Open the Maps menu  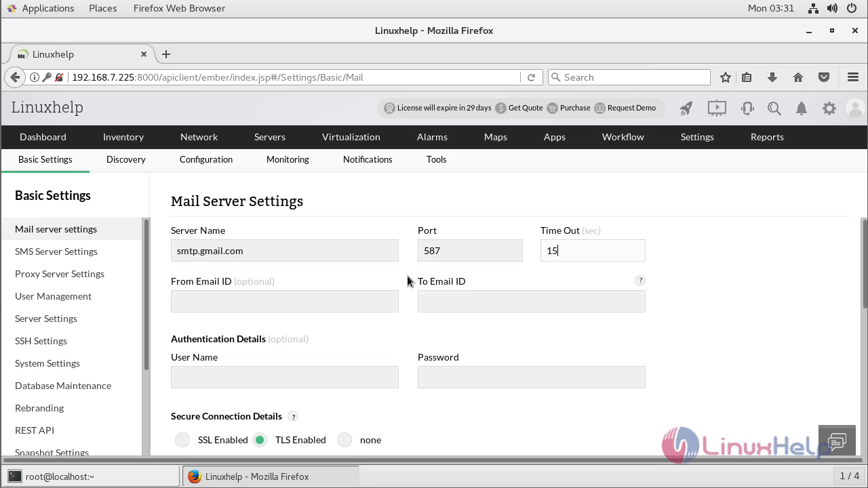(x=496, y=137)
